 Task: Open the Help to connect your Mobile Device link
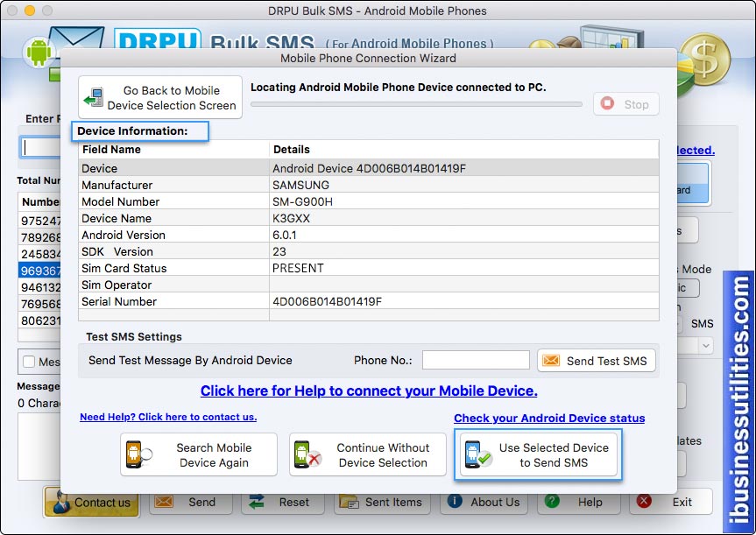click(369, 391)
